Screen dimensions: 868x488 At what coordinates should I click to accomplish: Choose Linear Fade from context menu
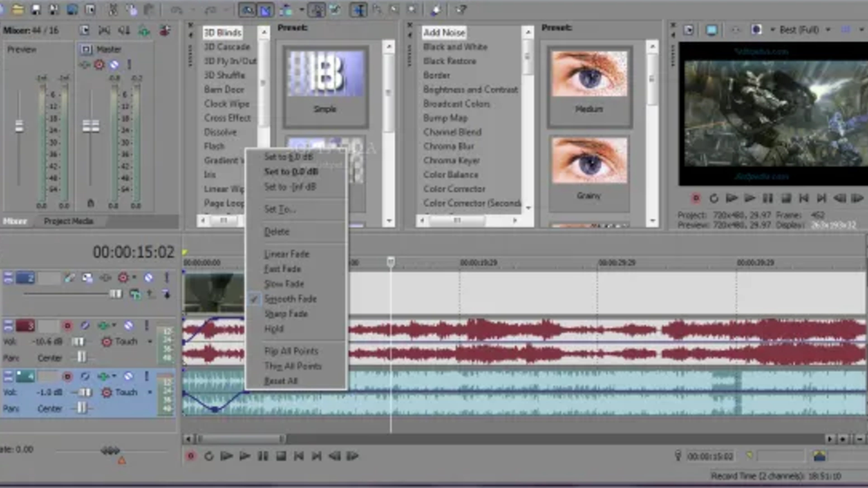pyautogui.click(x=286, y=254)
